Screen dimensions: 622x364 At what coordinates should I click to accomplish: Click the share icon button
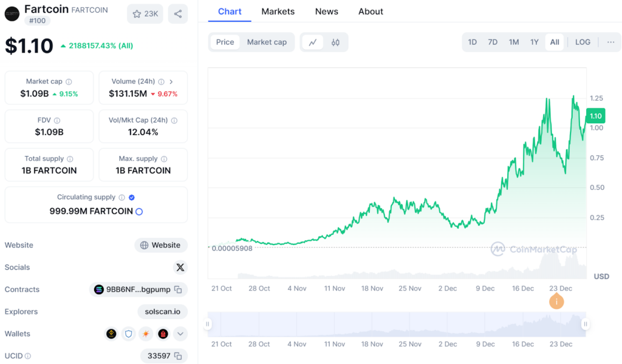[x=177, y=14]
